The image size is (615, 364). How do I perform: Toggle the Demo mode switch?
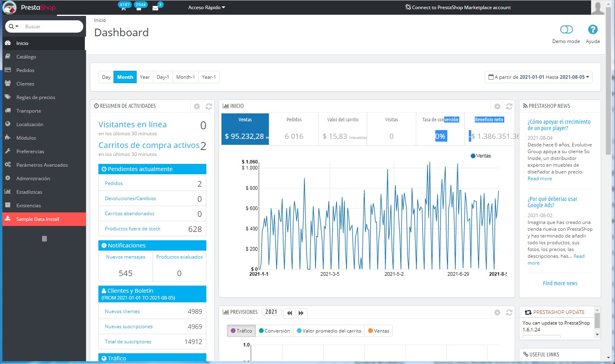[x=566, y=30]
